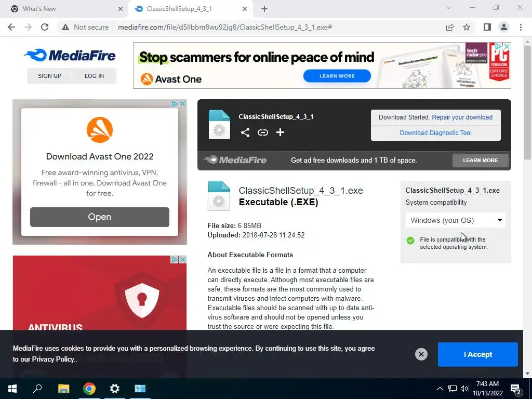Click Download Diagnostic Tool link
Screen dimensions: 532x399
coord(436,133)
